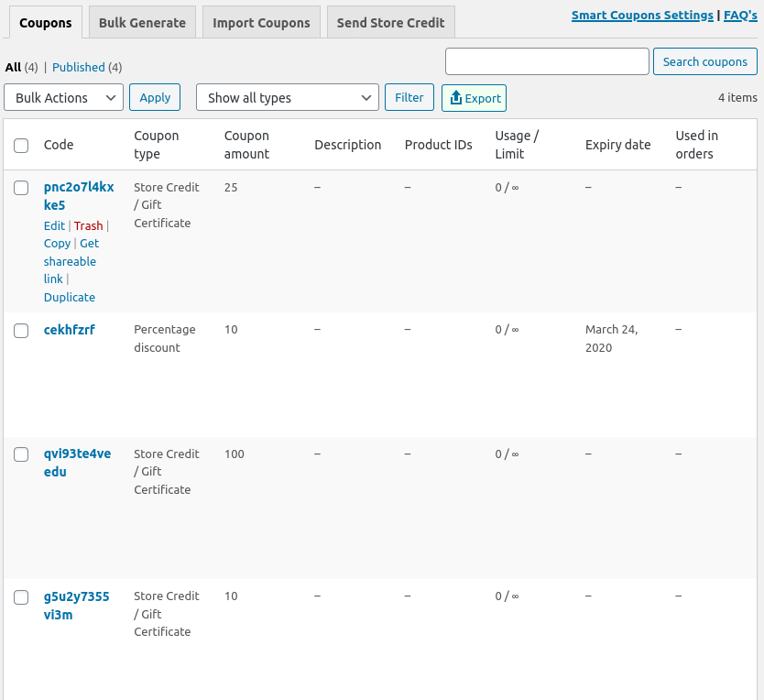
Task: Switch to the Bulk Generate tab
Action: 142,23
